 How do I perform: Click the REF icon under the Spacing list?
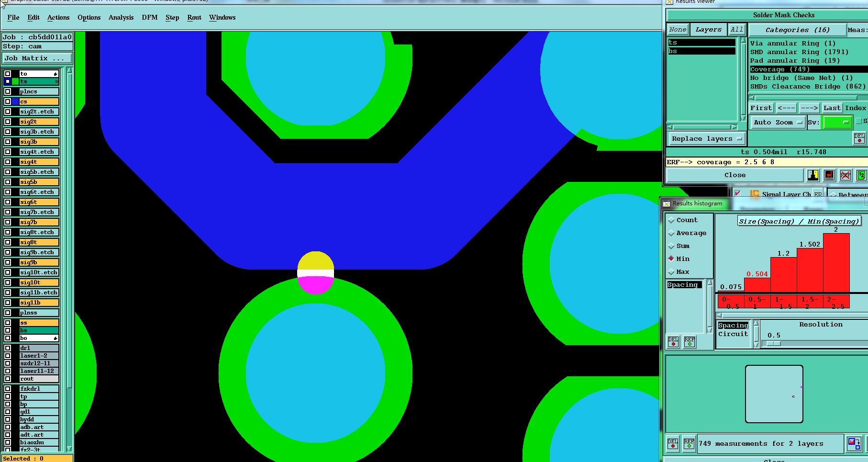690,341
